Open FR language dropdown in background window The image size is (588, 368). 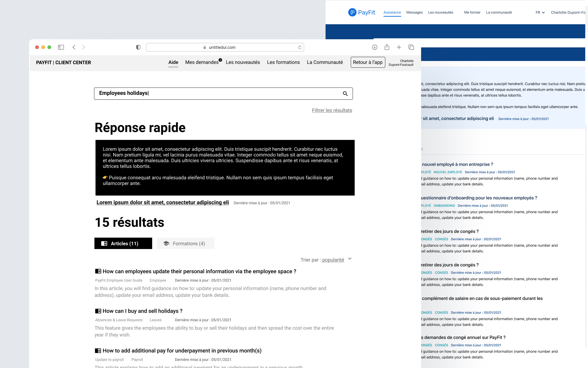540,12
